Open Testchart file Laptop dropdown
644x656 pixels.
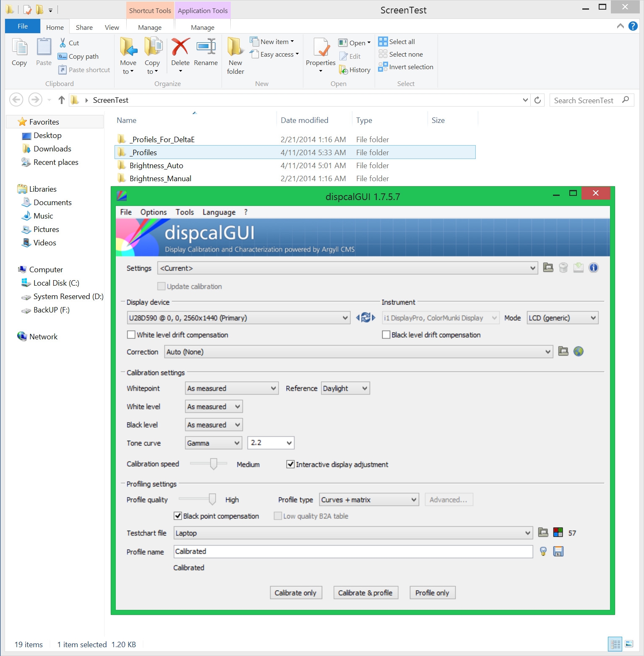pos(353,533)
